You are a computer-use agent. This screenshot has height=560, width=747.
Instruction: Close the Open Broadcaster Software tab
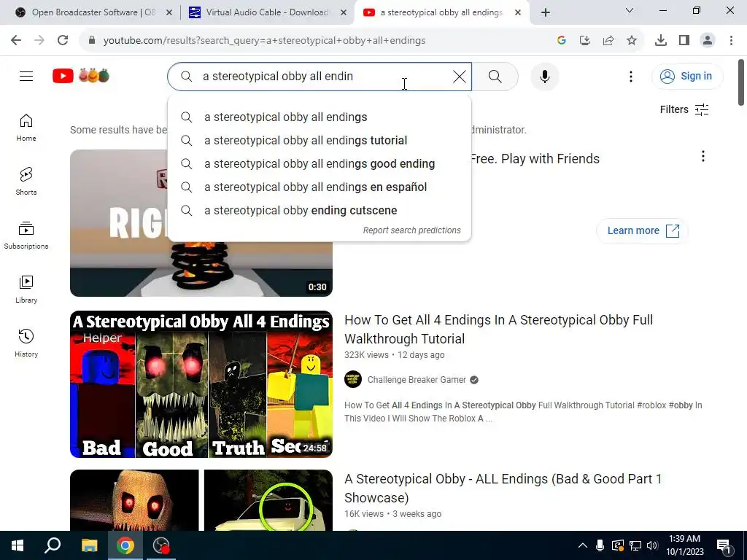click(169, 13)
